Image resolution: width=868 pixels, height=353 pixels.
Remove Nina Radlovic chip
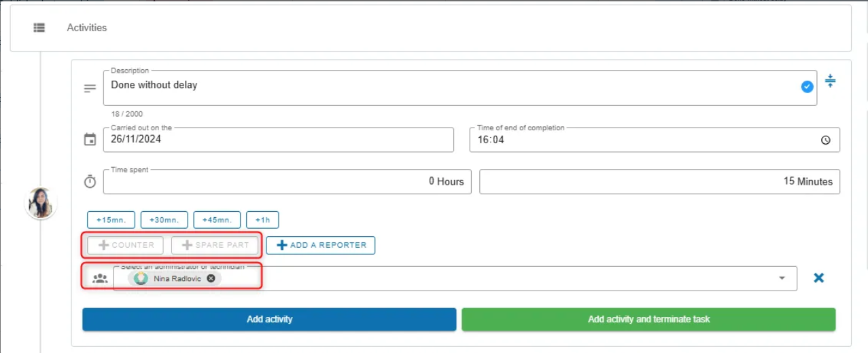coord(211,278)
